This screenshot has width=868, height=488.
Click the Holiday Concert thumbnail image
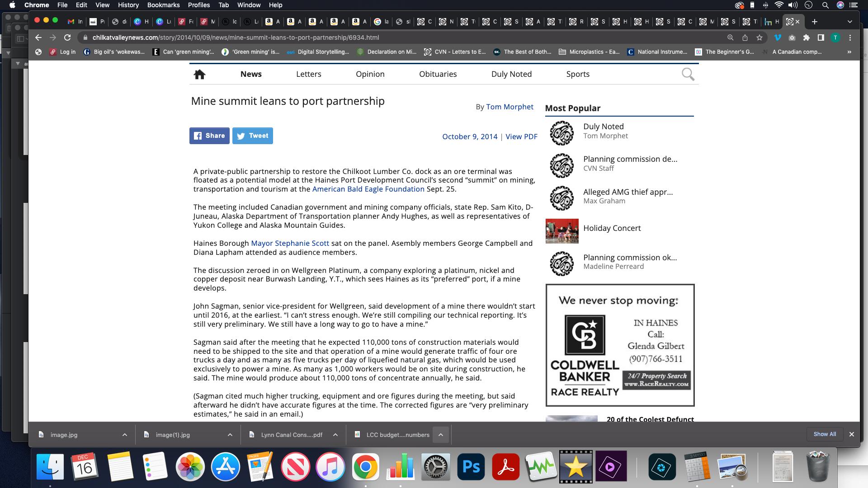(x=562, y=231)
